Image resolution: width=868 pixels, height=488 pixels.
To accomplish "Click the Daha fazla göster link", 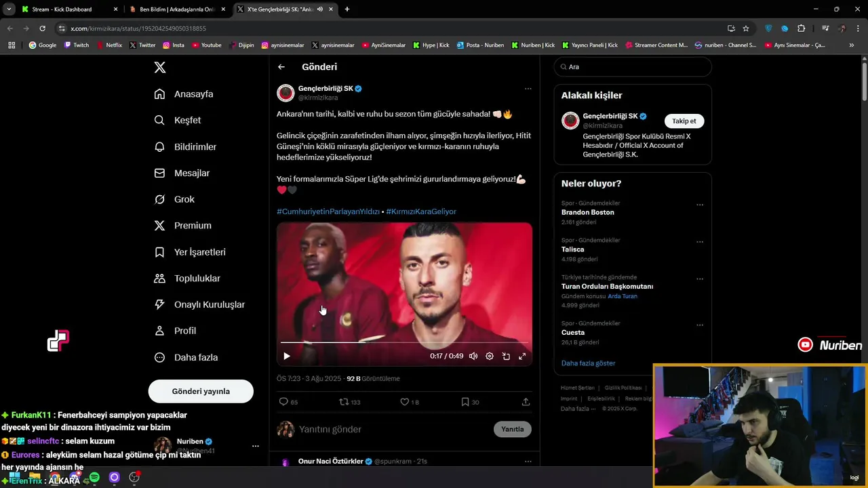I will [x=588, y=363].
